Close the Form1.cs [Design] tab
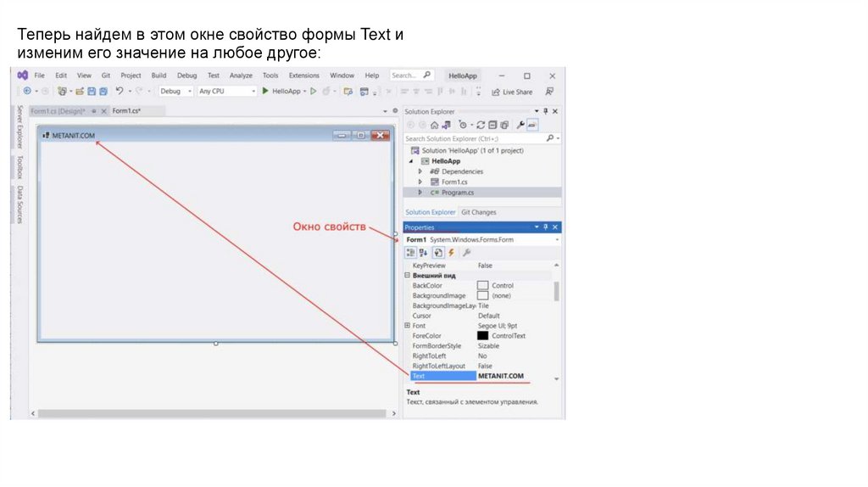Screen dimensions: 868x487 pos(103,111)
